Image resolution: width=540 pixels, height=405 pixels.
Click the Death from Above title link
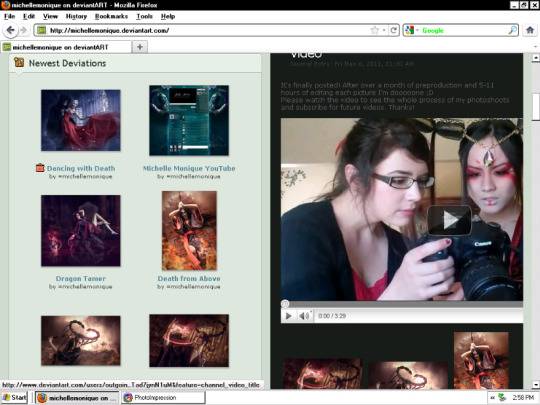[x=189, y=279]
